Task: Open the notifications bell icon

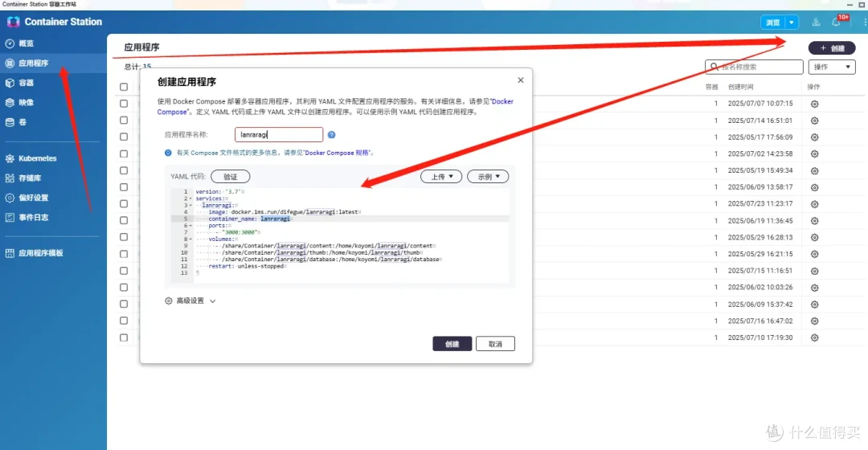Action: pos(836,22)
